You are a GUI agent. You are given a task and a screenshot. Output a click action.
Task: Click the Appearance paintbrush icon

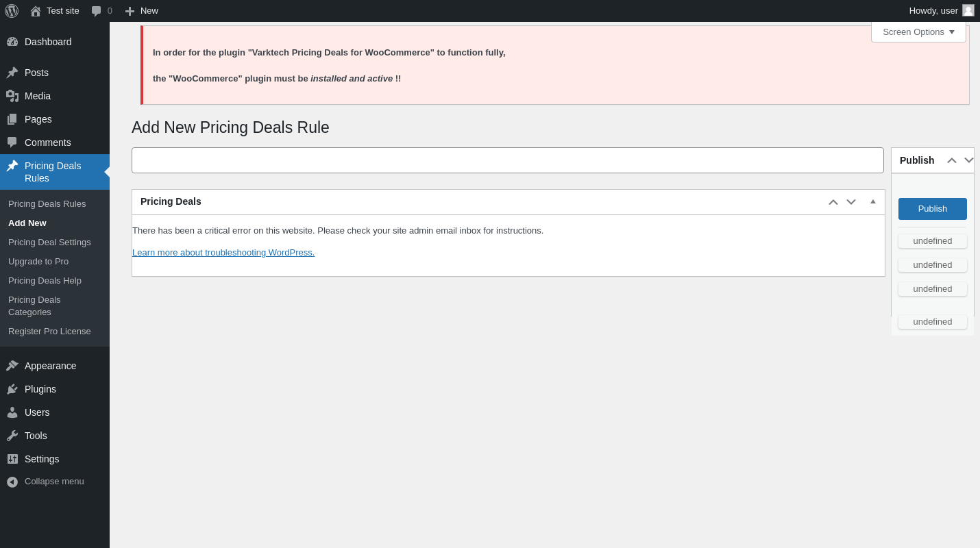click(x=12, y=366)
